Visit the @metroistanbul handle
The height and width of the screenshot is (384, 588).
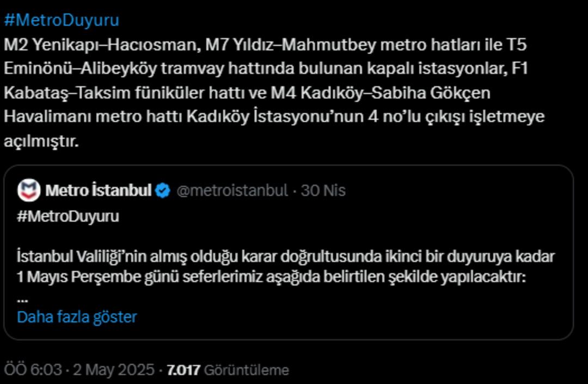pyautogui.click(x=232, y=191)
